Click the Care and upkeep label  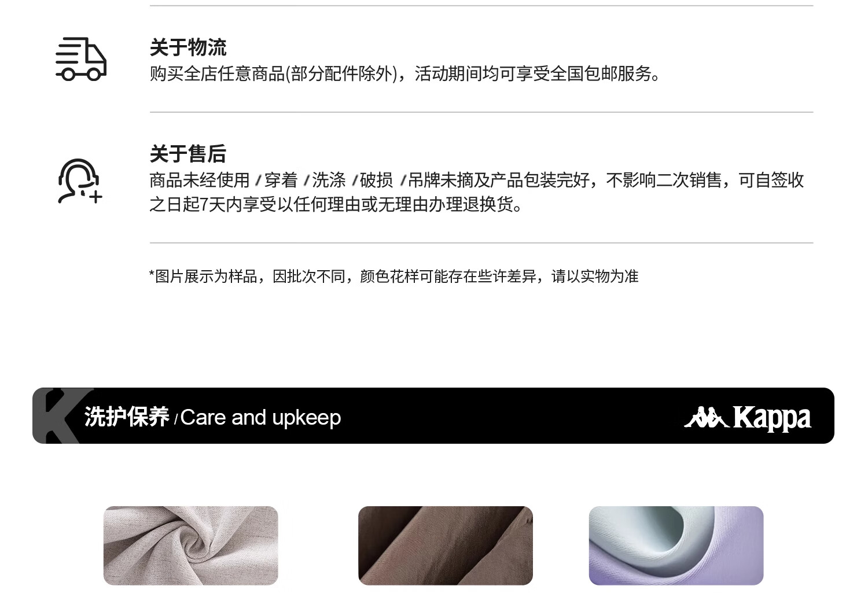(x=260, y=418)
